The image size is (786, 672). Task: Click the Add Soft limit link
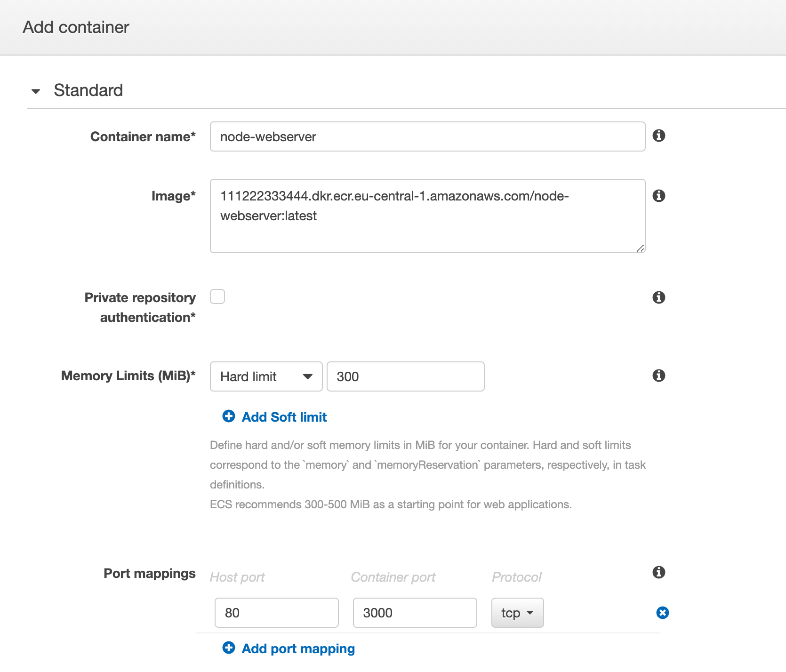point(284,417)
